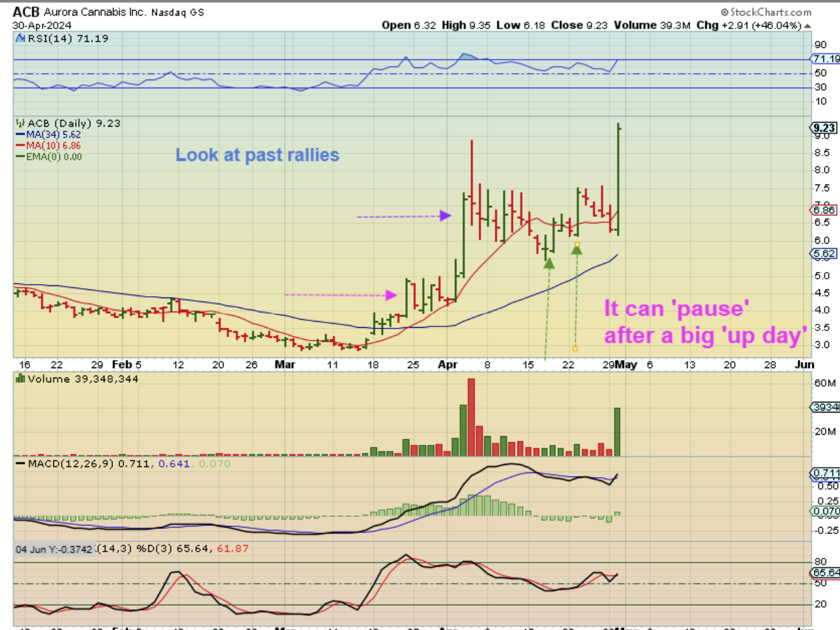Click the Jun date axis label under the price panel
Viewport: 840px width, 630px height.
[x=804, y=364]
